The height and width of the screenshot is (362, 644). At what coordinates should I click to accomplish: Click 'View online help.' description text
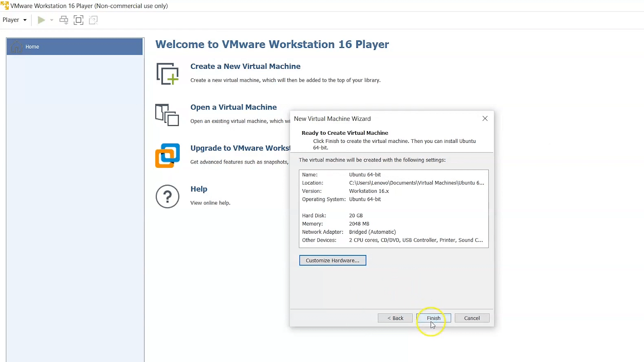[x=210, y=203]
